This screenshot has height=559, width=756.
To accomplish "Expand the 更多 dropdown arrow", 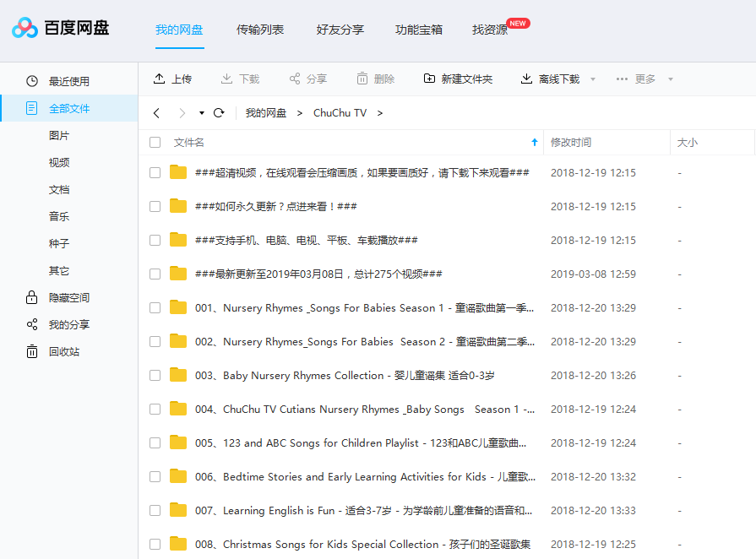I will pos(670,79).
